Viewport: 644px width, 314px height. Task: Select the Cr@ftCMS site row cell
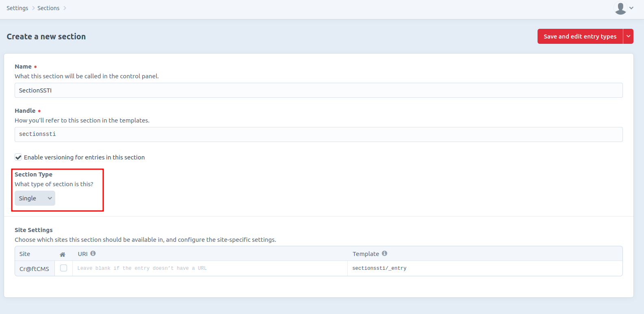click(35, 269)
